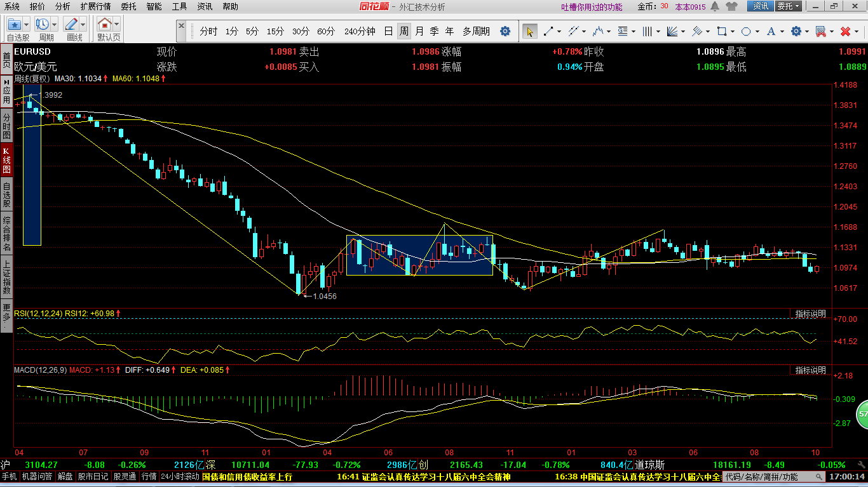Open the drawing tools settings gear

pos(796,31)
